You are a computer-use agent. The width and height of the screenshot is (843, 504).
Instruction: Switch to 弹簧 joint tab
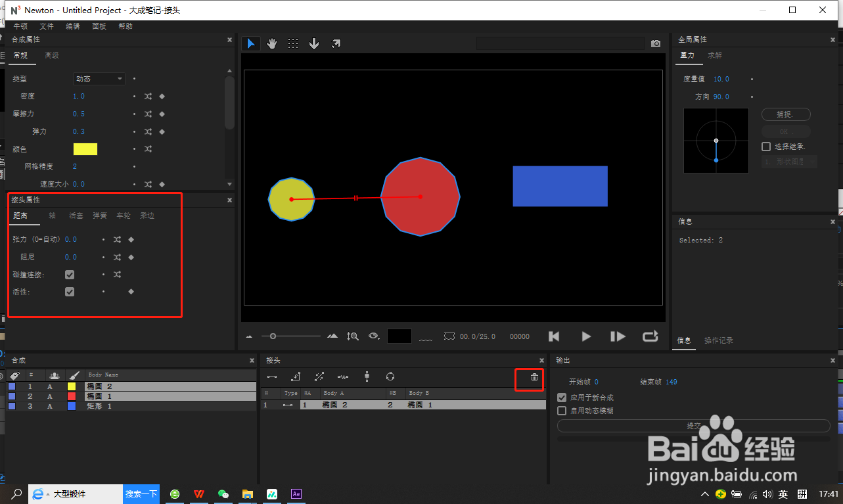point(100,216)
